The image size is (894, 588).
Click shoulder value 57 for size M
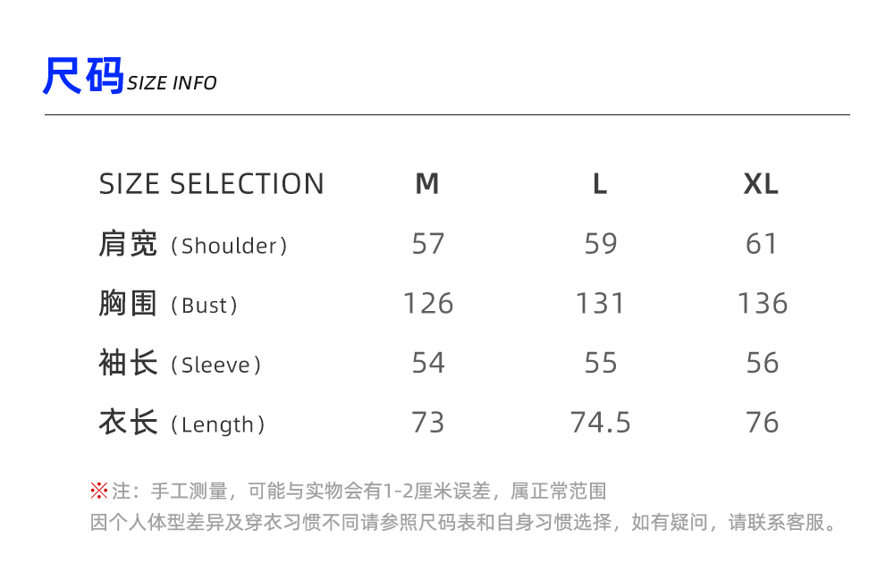428,244
